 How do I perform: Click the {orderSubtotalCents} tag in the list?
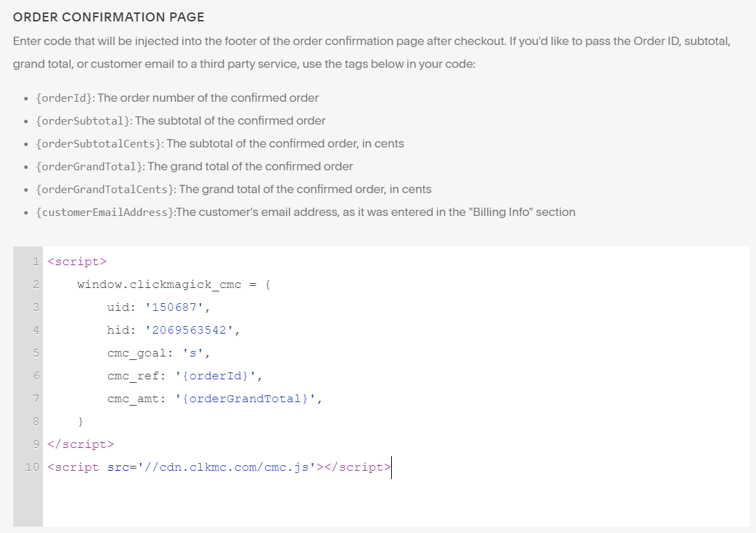pyautogui.click(x=98, y=144)
